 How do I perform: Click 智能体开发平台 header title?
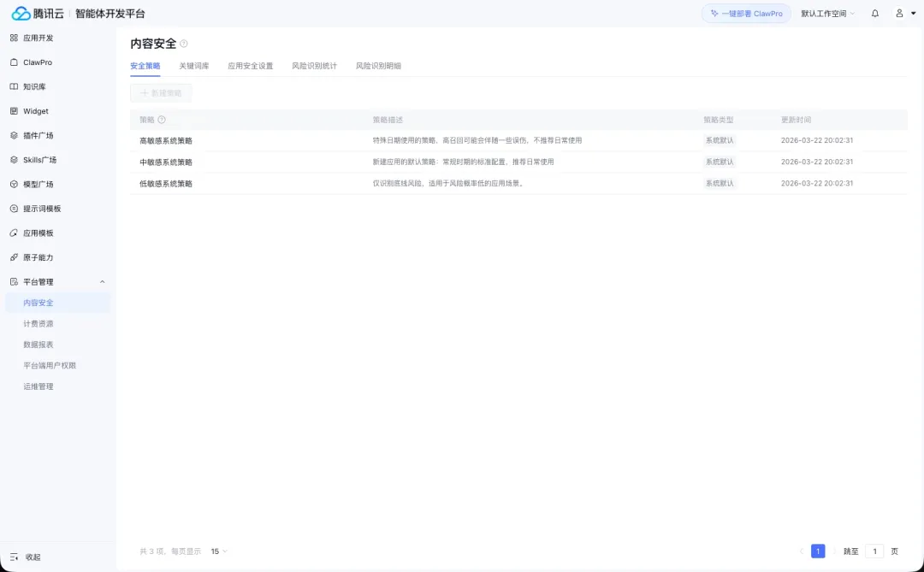tap(110, 14)
